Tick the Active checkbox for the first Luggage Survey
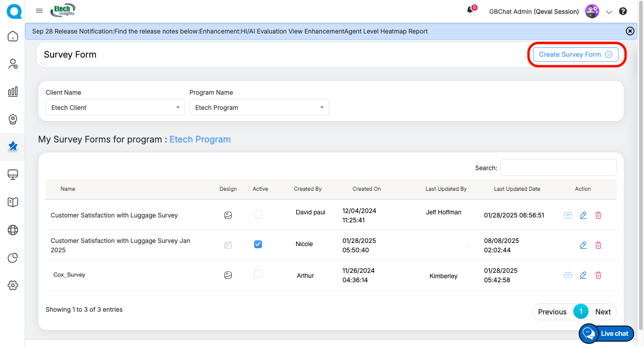This screenshot has height=347, width=644. (x=258, y=214)
